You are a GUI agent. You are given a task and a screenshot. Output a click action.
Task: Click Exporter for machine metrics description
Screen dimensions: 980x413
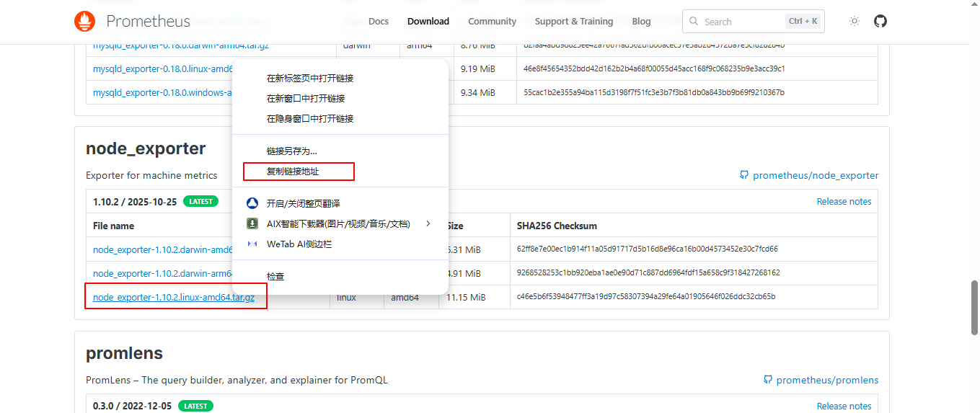[151, 175]
